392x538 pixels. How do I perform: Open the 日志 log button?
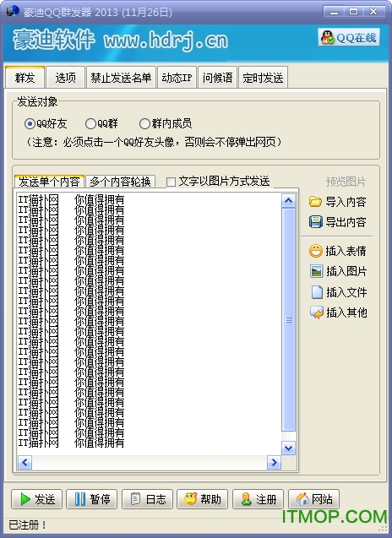coord(147,499)
